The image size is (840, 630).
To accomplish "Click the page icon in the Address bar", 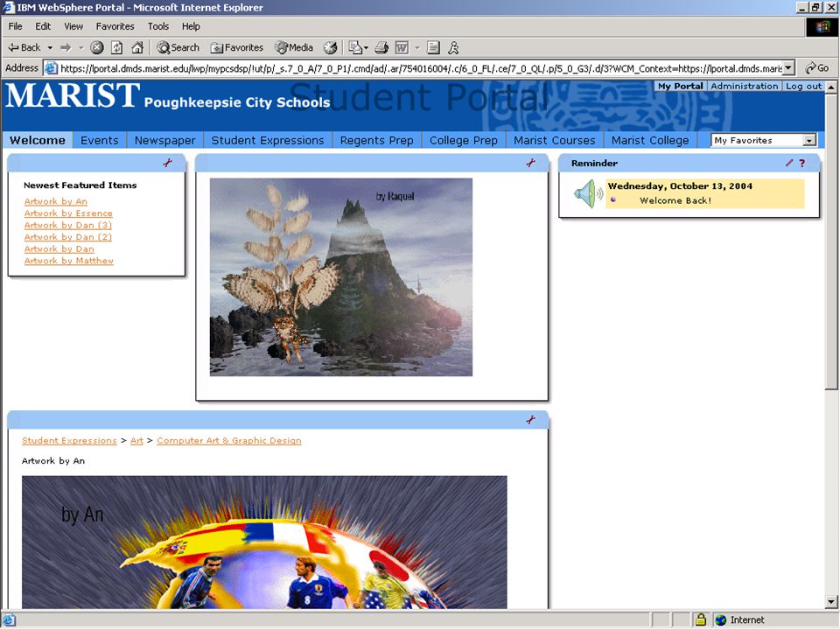I will (x=51, y=68).
